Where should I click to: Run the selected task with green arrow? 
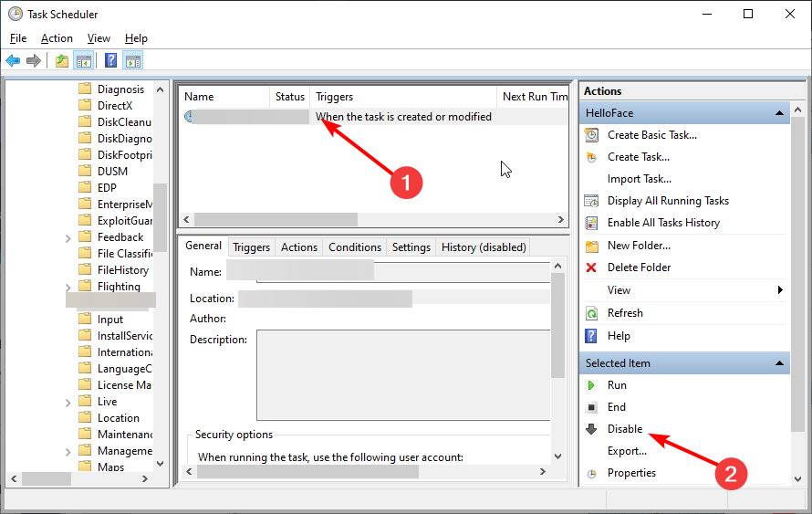pyautogui.click(x=617, y=385)
